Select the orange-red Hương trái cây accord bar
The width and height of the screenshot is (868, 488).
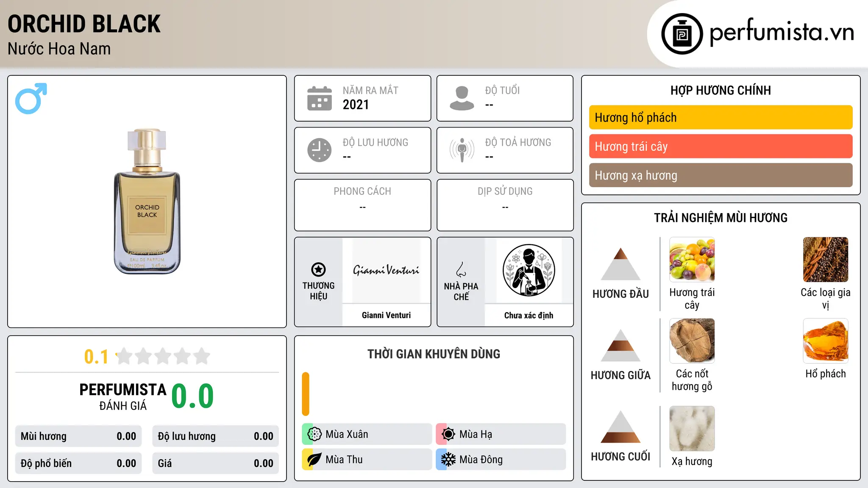click(x=721, y=146)
